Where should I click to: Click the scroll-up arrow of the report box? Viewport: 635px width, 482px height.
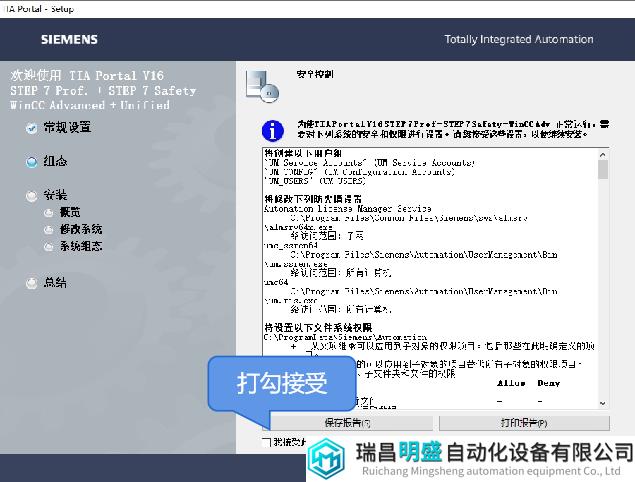603,155
